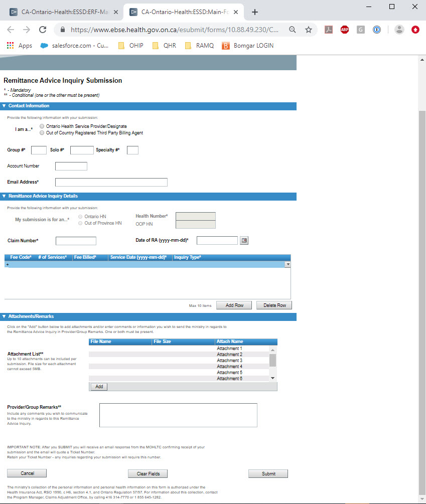The width and height of the screenshot is (426, 504).
Task: Open the 1Password extension
Action: tap(377, 30)
